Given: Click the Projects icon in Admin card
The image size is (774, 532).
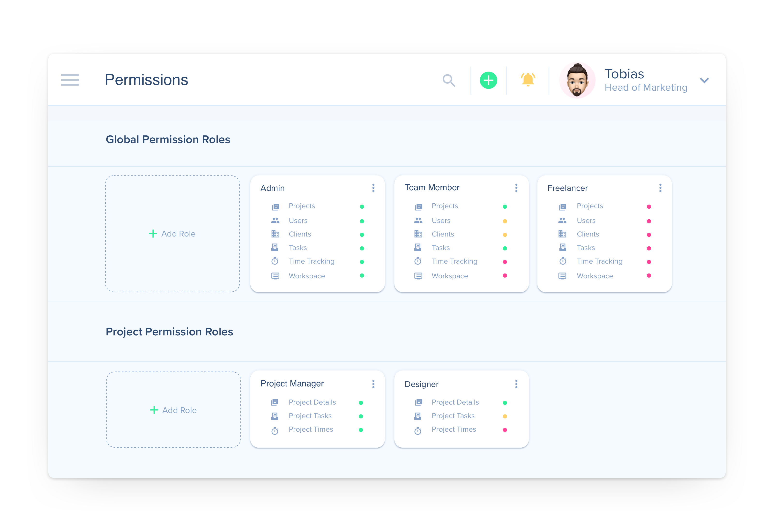Looking at the screenshot, I should [x=275, y=207].
